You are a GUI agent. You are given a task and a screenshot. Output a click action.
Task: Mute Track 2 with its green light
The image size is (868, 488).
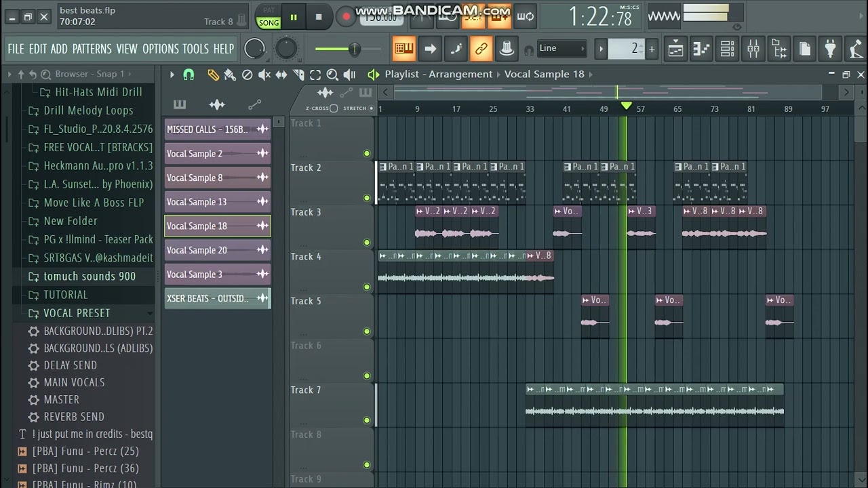tap(367, 198)
